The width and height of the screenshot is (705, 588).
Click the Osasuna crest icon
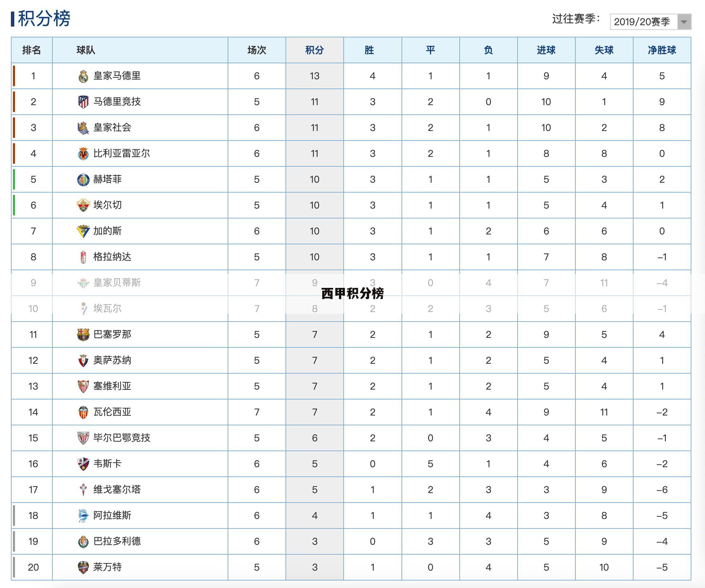tap(83, 360)
